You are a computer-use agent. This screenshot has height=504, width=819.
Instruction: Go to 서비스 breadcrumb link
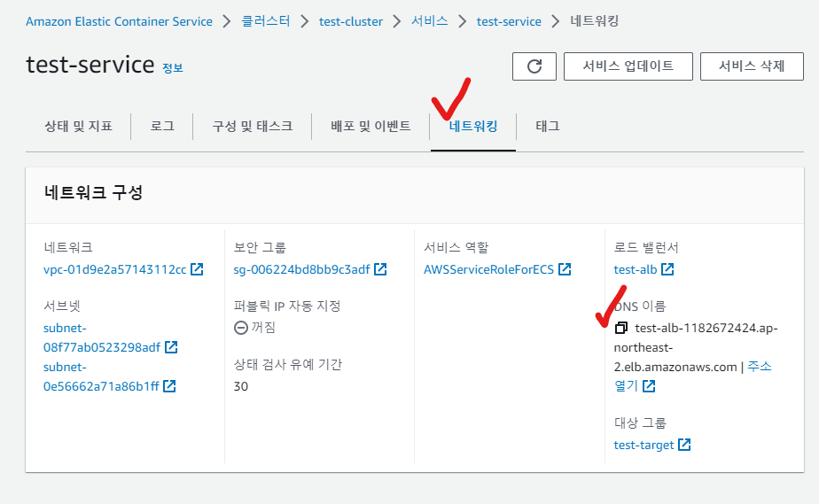tap(429, 21)
